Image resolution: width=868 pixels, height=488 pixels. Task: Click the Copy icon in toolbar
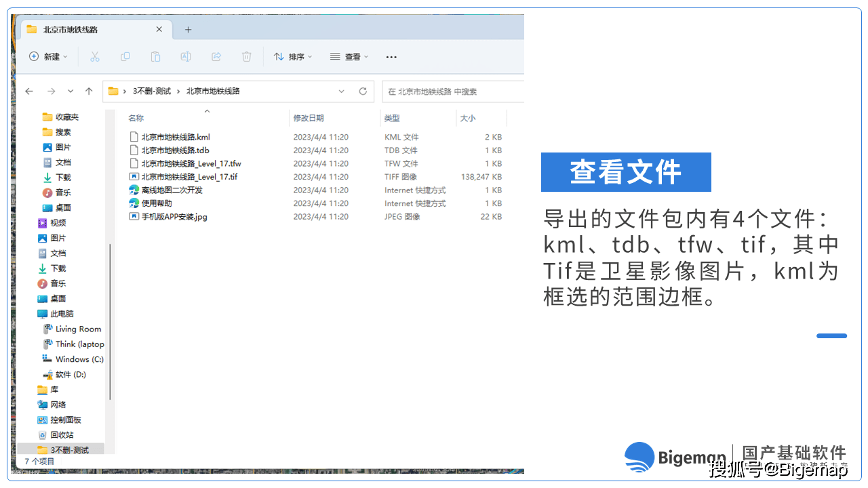pyautogui.click(x=125, y=57)
